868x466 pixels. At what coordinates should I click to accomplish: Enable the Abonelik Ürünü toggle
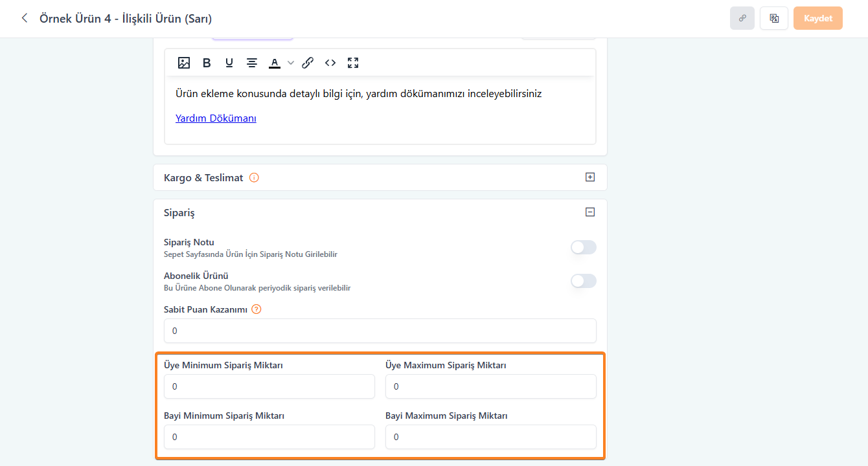pyautogui.click(x=583, y=281)
